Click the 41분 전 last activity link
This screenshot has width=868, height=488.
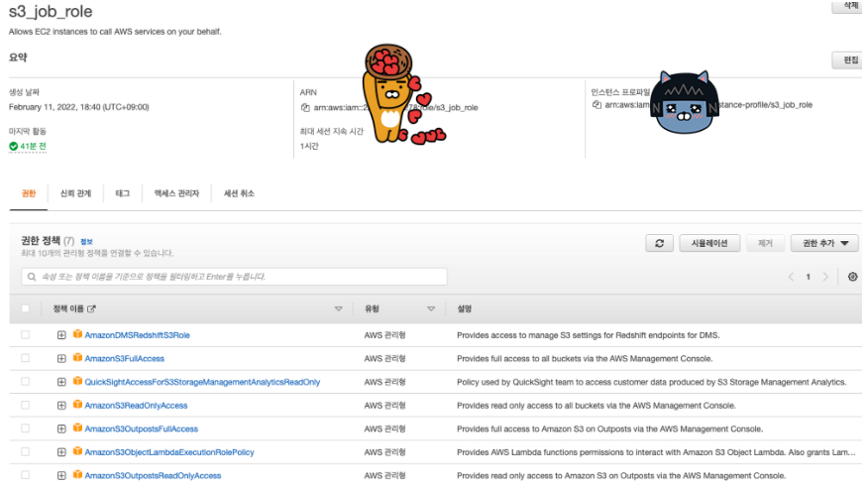(x=34, y=146)
